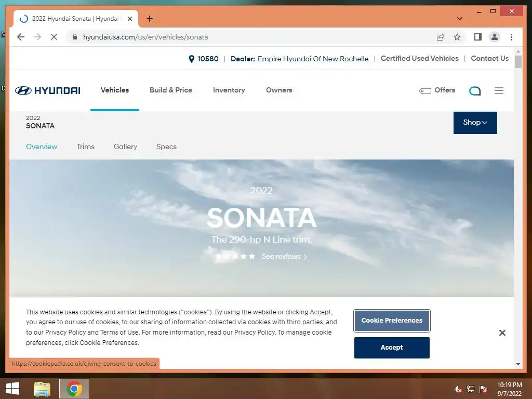The image size is (532, 399).
Task: Bookmark page with the star icon
Action: [457, 37]
